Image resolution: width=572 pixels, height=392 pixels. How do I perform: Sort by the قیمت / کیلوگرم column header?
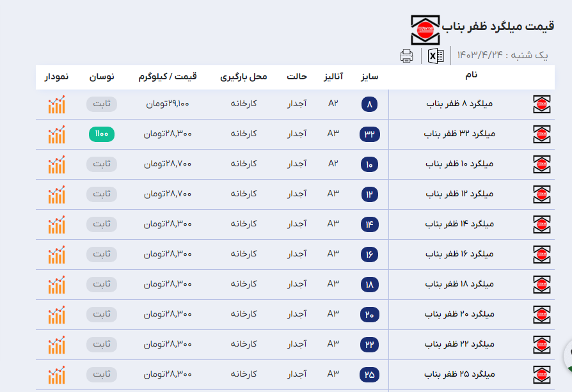tap(168, 77)
